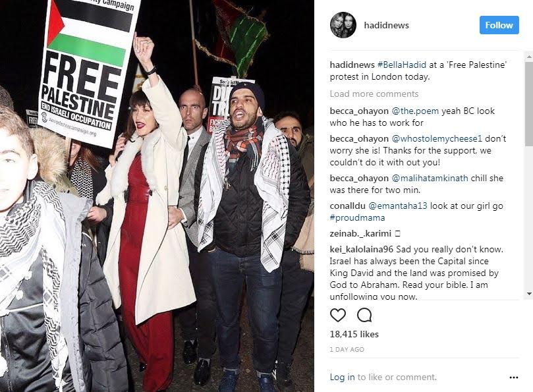Open the hadidnews profile picture
Image resolution: width=533 pixels, height=392 pixels.
[343, 25]
